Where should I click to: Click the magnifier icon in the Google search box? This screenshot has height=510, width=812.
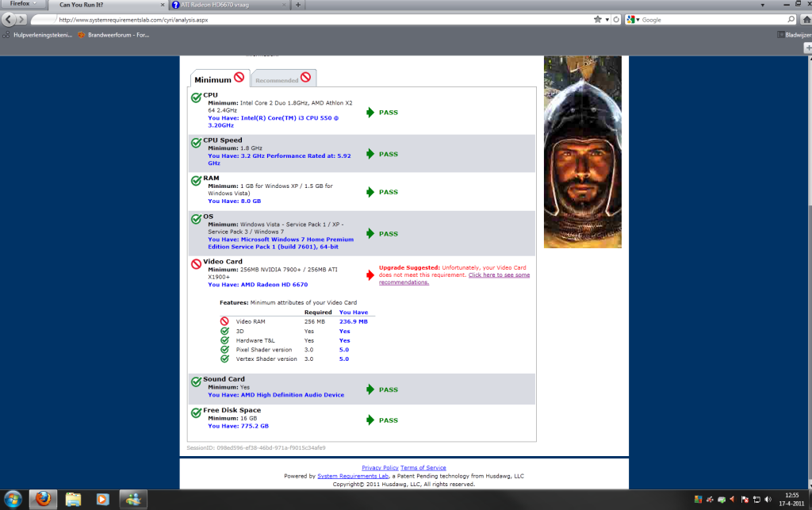point(791,20)
